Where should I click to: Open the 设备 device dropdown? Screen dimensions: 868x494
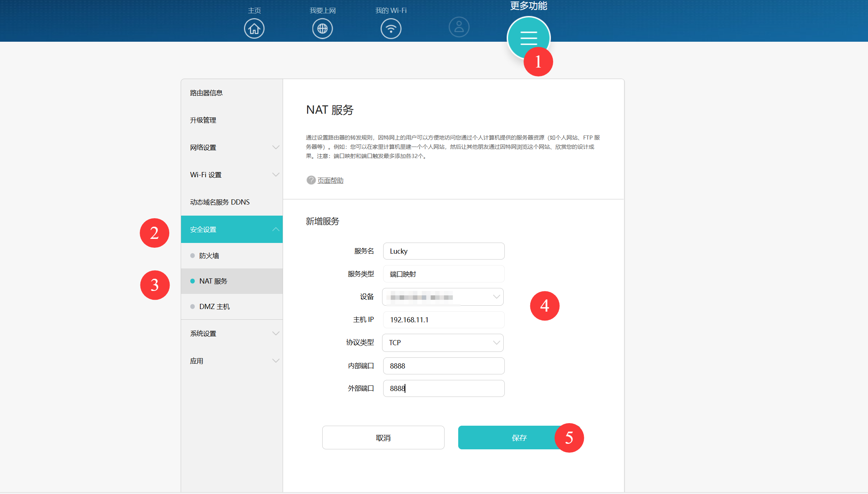443,297
